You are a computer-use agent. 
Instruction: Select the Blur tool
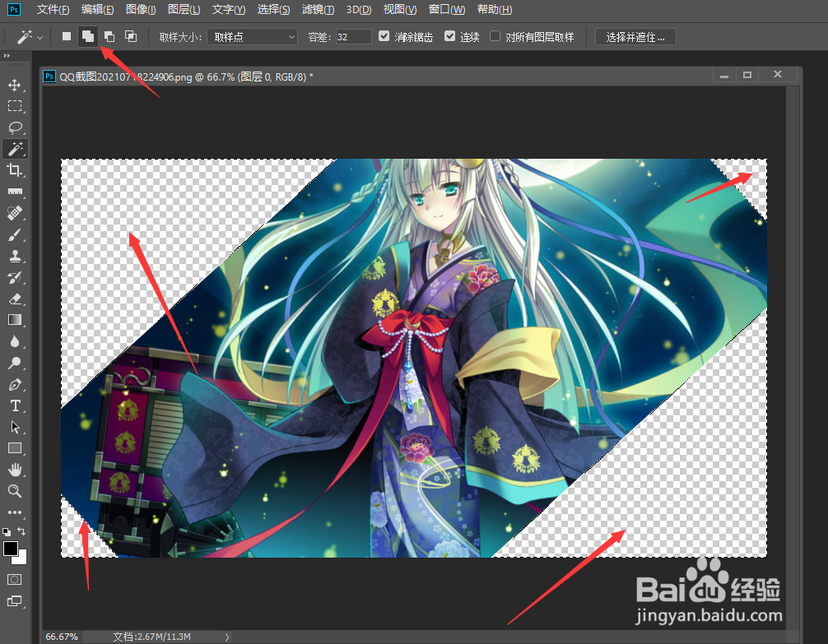point(15,341)
